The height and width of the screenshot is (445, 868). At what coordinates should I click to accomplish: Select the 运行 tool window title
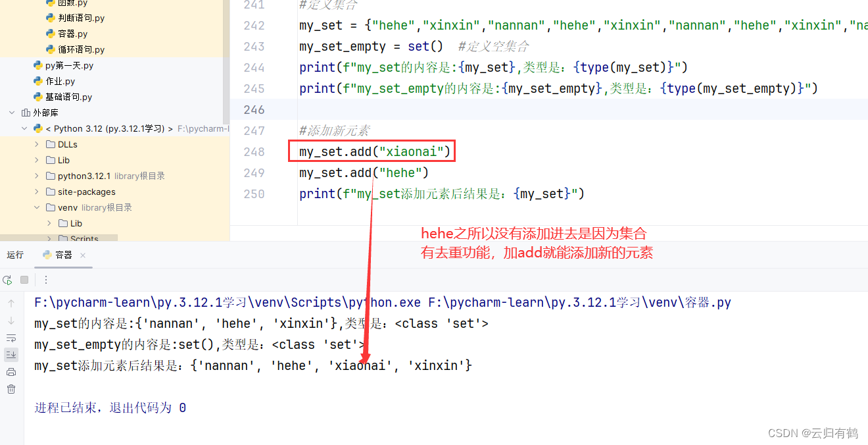[x=15, y=255]
